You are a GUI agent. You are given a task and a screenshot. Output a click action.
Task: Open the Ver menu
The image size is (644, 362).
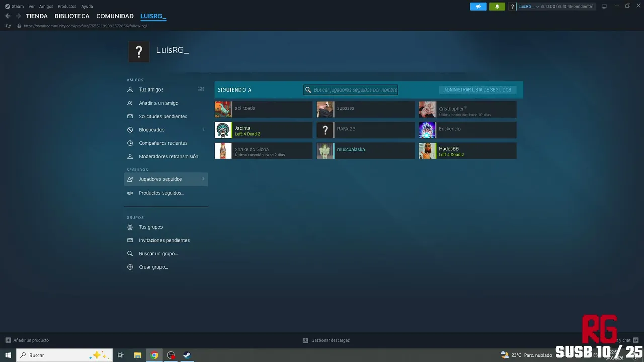32,6
